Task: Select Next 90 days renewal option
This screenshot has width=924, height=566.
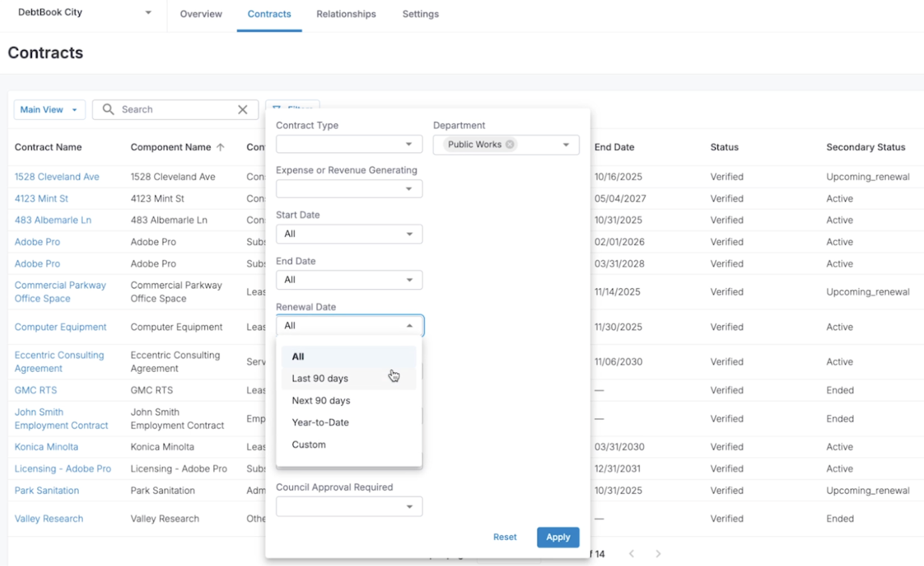Action: coord(320,400)
